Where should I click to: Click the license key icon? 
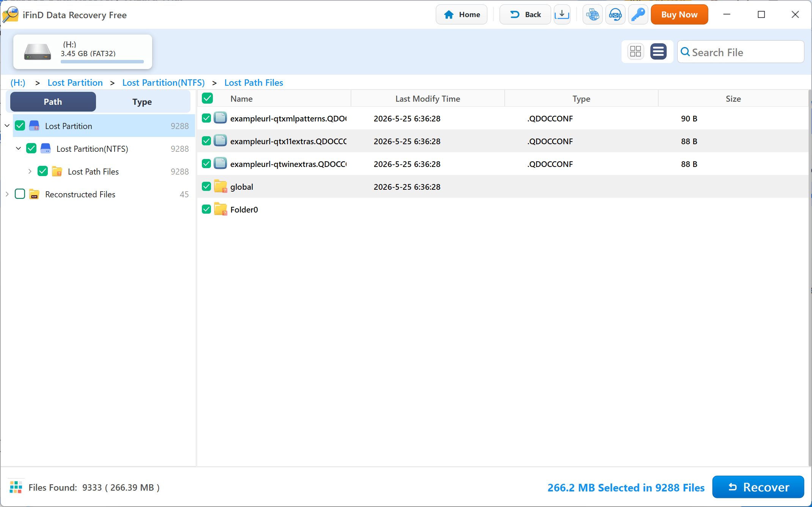point(638,14)
